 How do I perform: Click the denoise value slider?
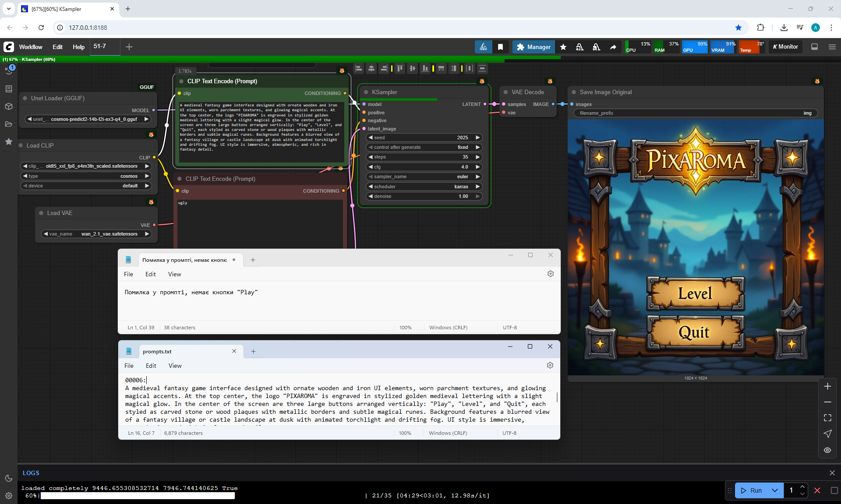tap(424, 196)
